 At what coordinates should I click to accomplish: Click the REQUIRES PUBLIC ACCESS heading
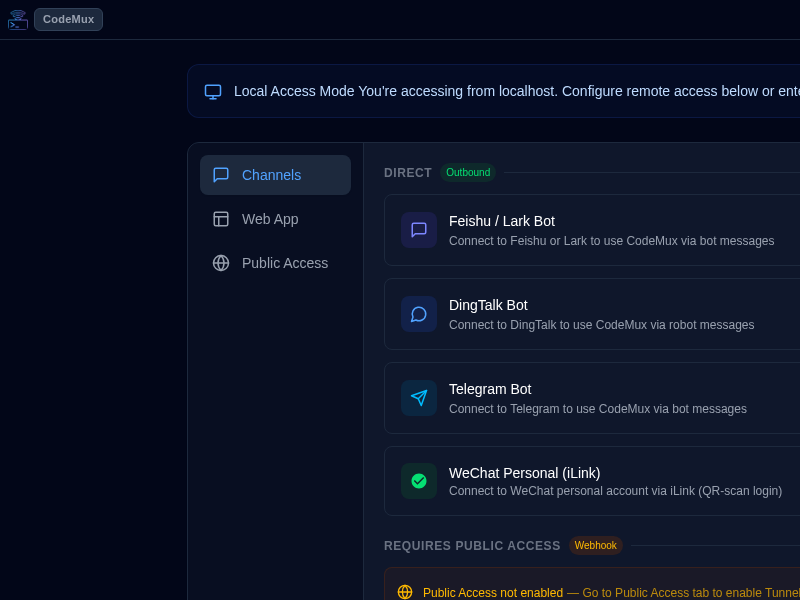pyautogui.click(x=472, y=546)
